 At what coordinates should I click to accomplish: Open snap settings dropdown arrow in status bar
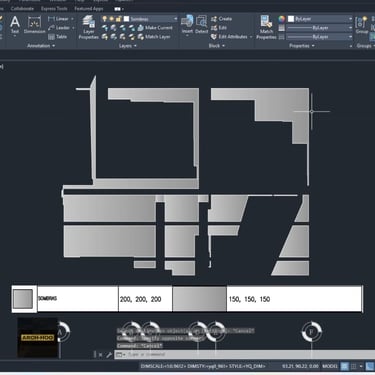pos(361,366)
